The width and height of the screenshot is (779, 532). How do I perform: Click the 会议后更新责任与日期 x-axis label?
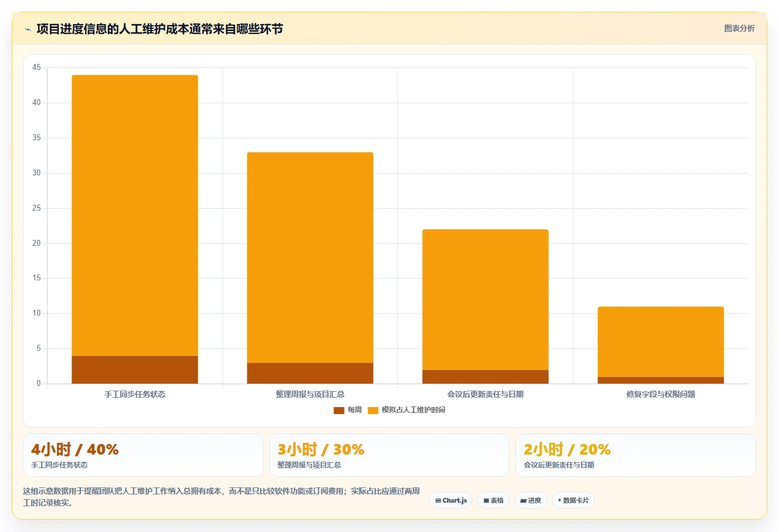coord(485,394)
